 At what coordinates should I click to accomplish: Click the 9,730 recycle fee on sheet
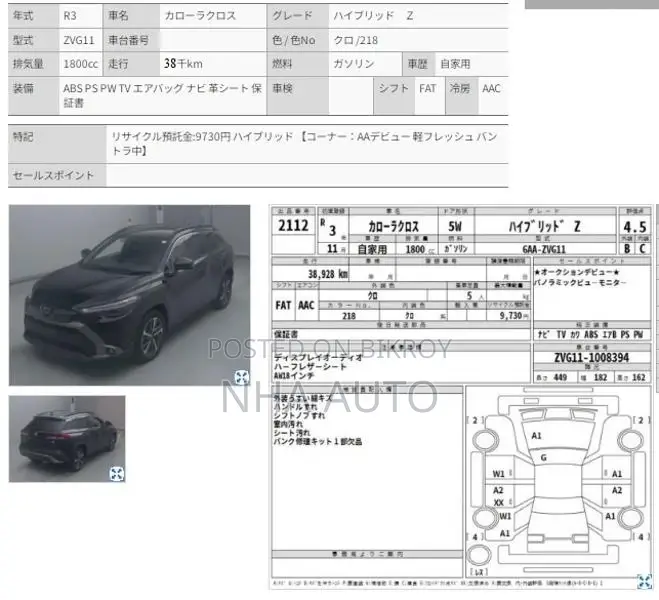point(514,316)
